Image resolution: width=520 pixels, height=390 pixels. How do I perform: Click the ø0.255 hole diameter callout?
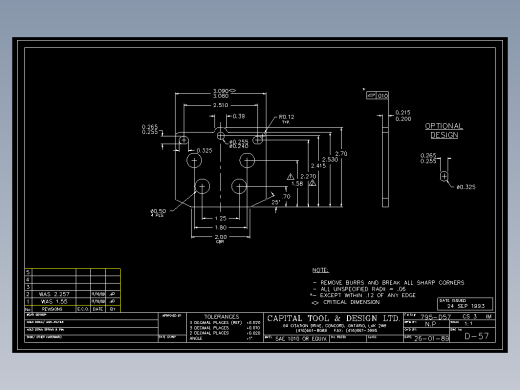[x=239, y=141]
